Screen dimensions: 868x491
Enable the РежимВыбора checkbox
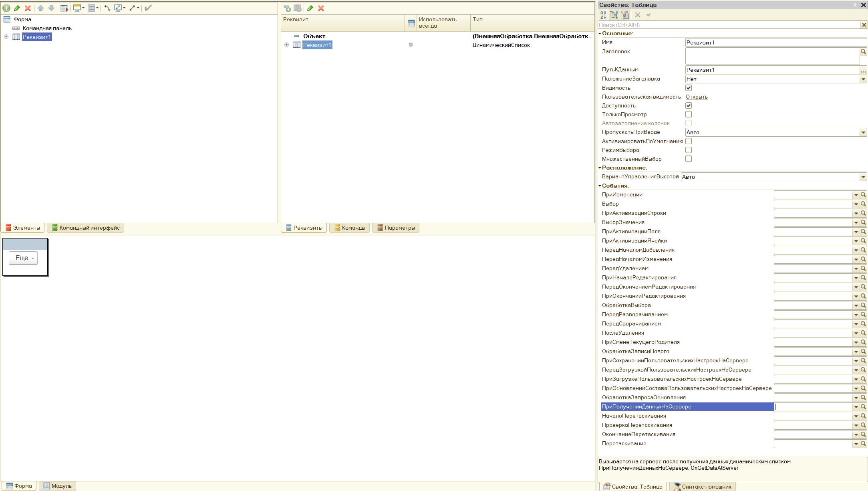[x=689, y=150]
